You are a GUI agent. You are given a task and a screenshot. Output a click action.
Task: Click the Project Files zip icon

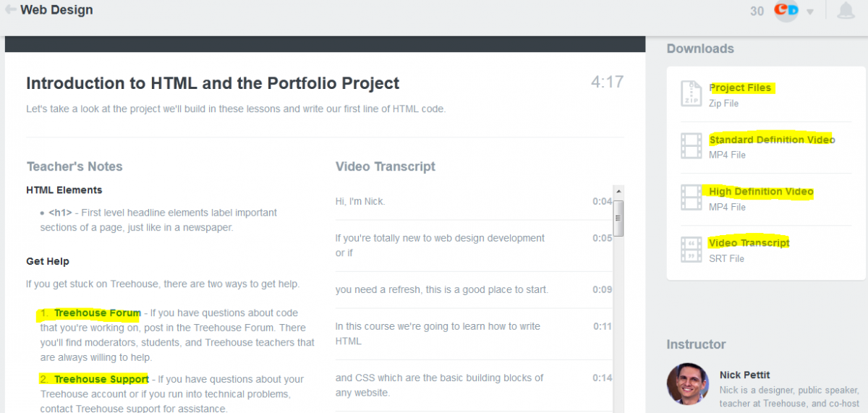(x=691, y=94)
